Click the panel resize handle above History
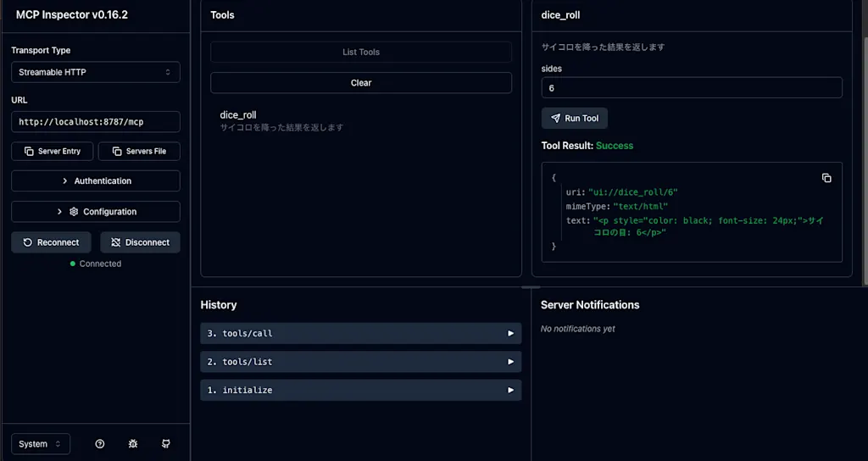Image resolution: width=868 pixels, height=461 pixels. point(531,286)
